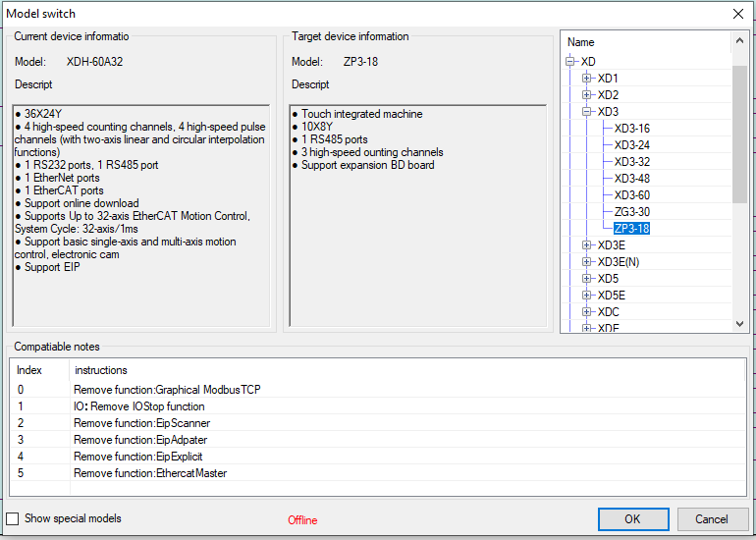This screenshot has height=540, width=756.
Task: Click the model tree scrollbar thumb
Action: (x=739, y=135)
